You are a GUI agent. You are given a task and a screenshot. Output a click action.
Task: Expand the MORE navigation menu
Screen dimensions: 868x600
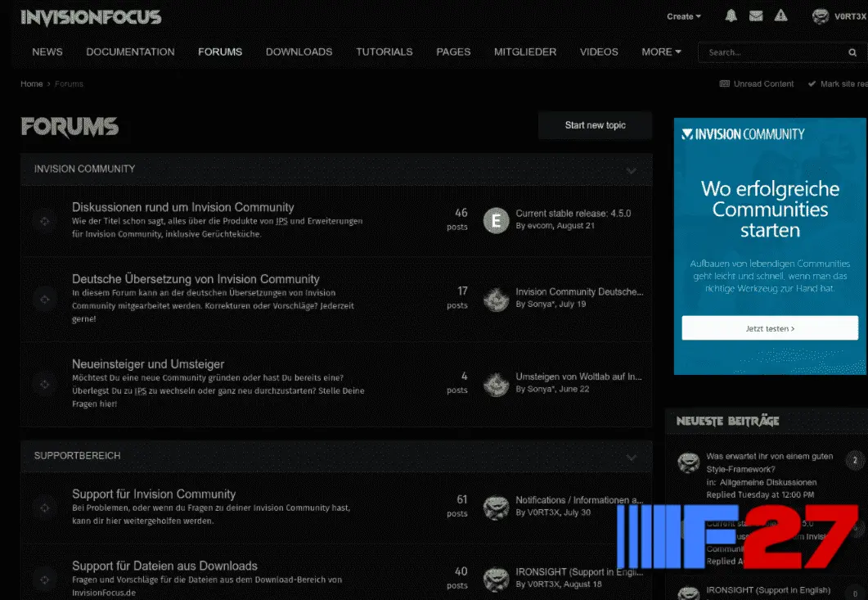click(661, 52)
